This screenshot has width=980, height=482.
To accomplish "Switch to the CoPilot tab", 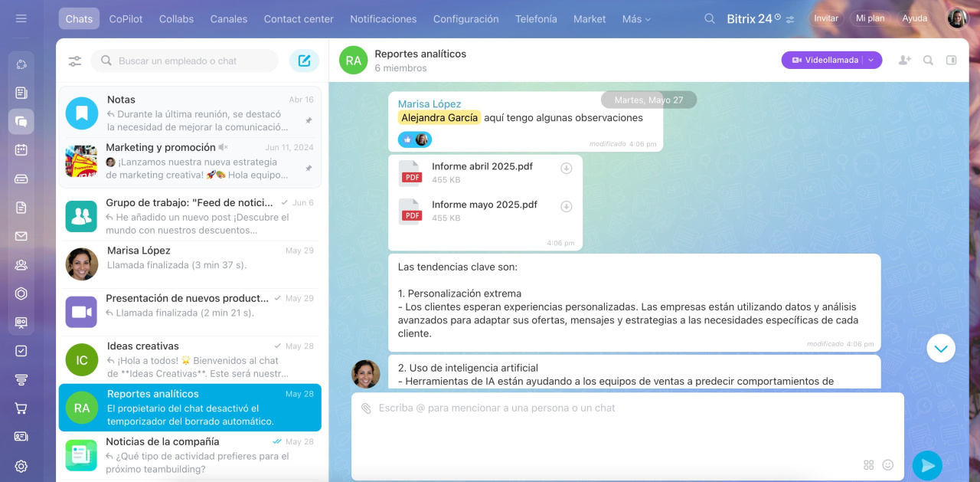I will coord(126,19).
